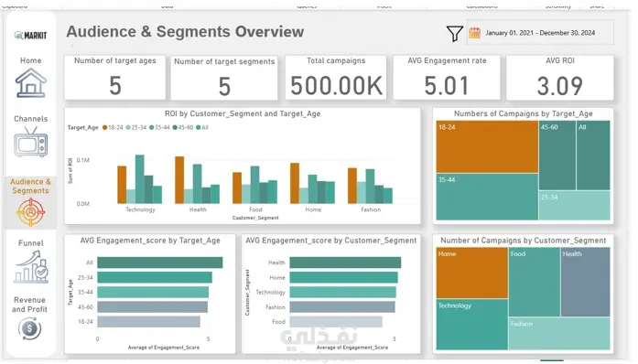Image resolution: width=638 pixels, height=364 pixels.
Task: Select the AVG ROI 3.09 card
Action: pyautogui.click(x=560, y=78)
